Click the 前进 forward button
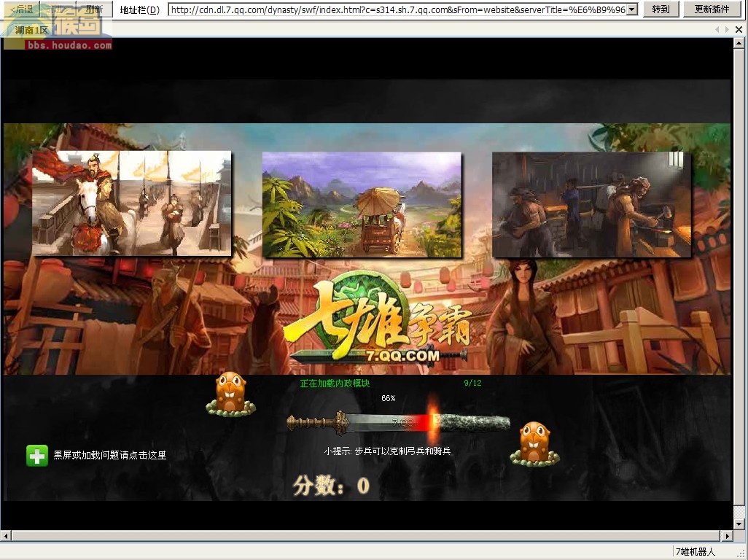Screen dimensions: 748x560 point(58,9)
